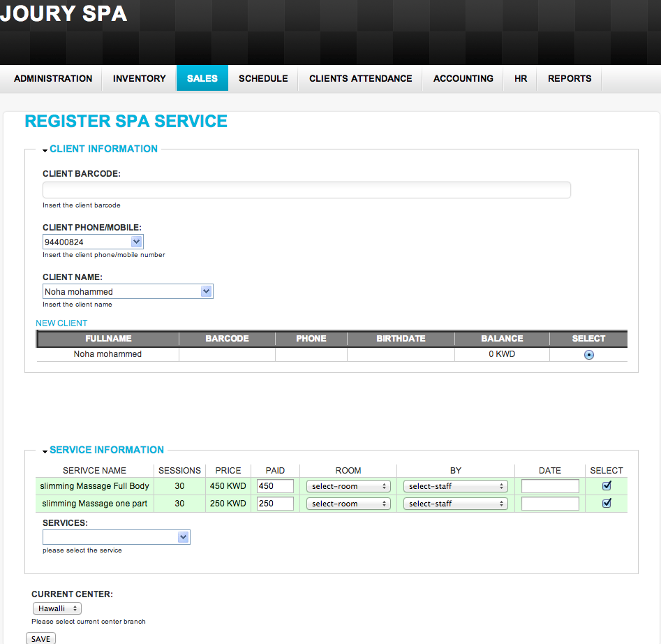Screen dimensions: 661x644
Task: Select the Noha mohammed client radio button
Action: pyautogui.click(x=589, y=355)
